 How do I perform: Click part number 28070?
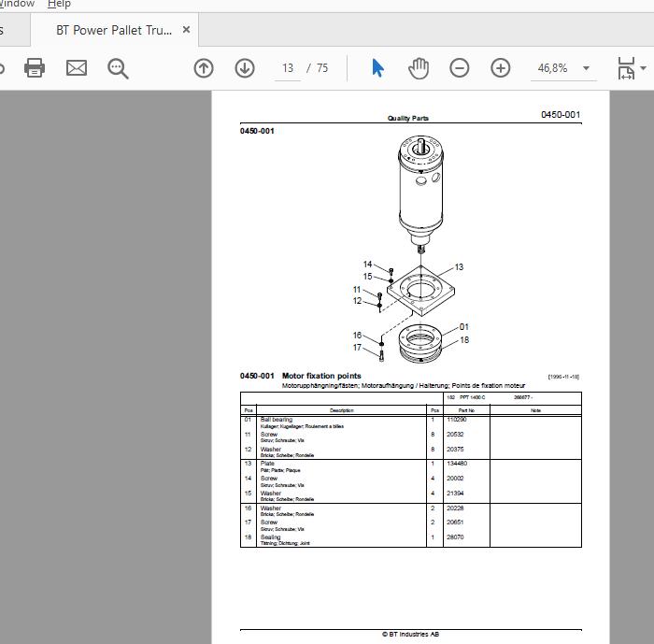(x=455, y=537)
